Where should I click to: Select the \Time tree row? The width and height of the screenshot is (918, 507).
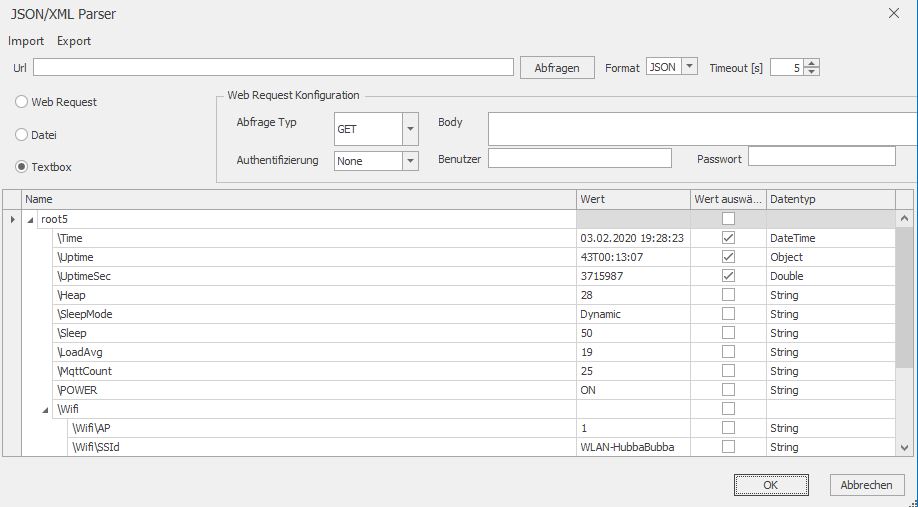(x=314, y=238)
